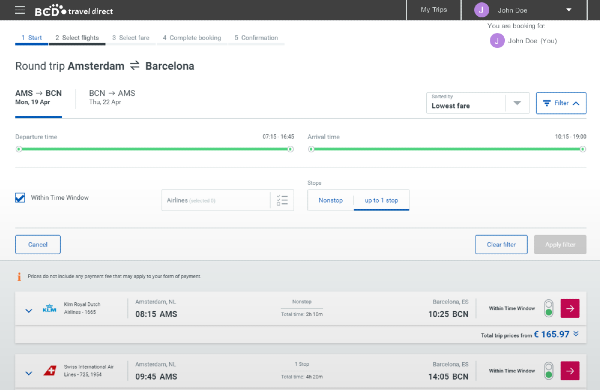Click the orange info icon beside price notice
600x390 pixels.
pyautogui.click(x=19, y=276)
